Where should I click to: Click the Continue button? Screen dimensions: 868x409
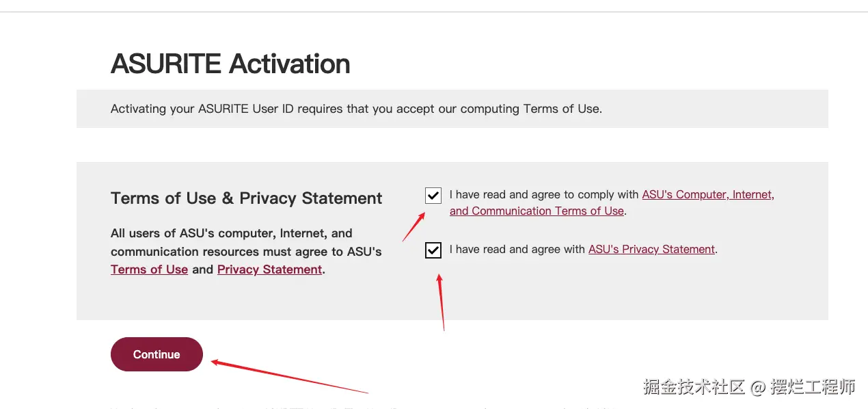point(157,354)
